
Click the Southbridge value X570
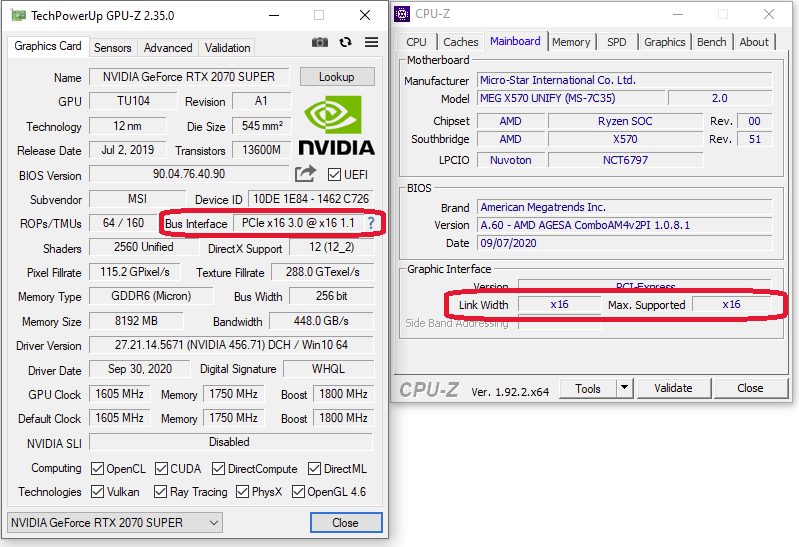pos(625,139)
